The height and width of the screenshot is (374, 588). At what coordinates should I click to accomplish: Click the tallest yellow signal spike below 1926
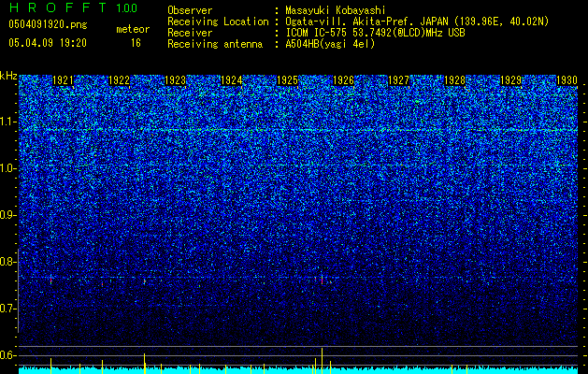322,361
